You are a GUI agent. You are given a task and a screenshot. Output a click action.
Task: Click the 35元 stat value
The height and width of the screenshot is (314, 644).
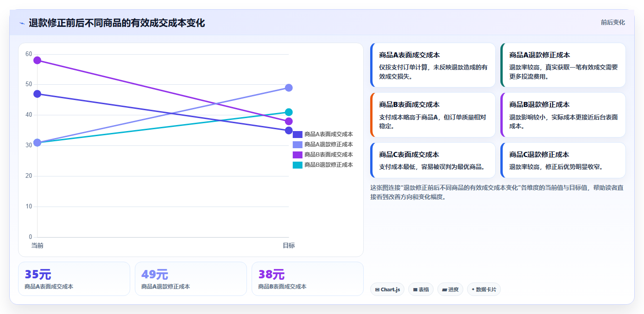pos(38,275)
